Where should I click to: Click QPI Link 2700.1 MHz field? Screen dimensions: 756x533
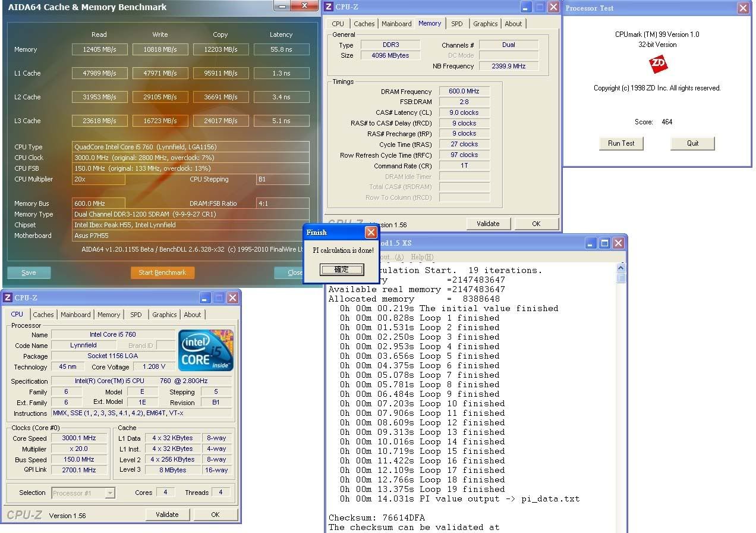point(78,470)
